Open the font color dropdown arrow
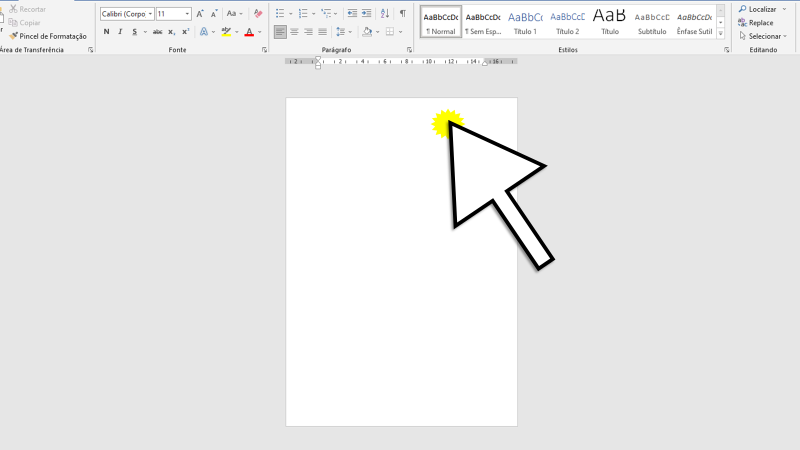This screenshot has height=450, width=800. point(260,32)
